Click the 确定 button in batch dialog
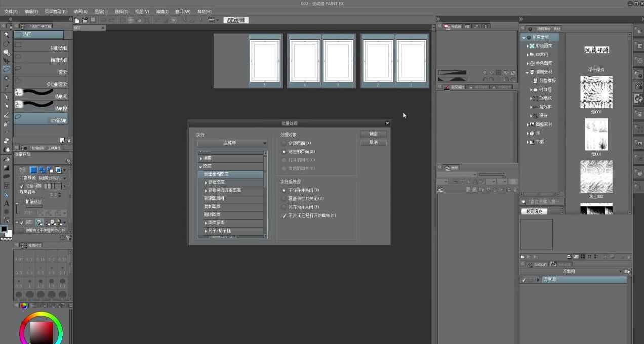Viewport: 644px width, 344px height. (x=373, y=134)
